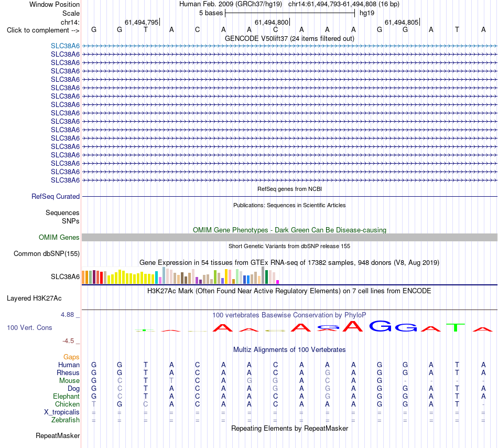Viewport: 498px width, 448px height.
Task: Click the 61,494,805 position marker
Action: pyautogui.click(x=402, y=22)
